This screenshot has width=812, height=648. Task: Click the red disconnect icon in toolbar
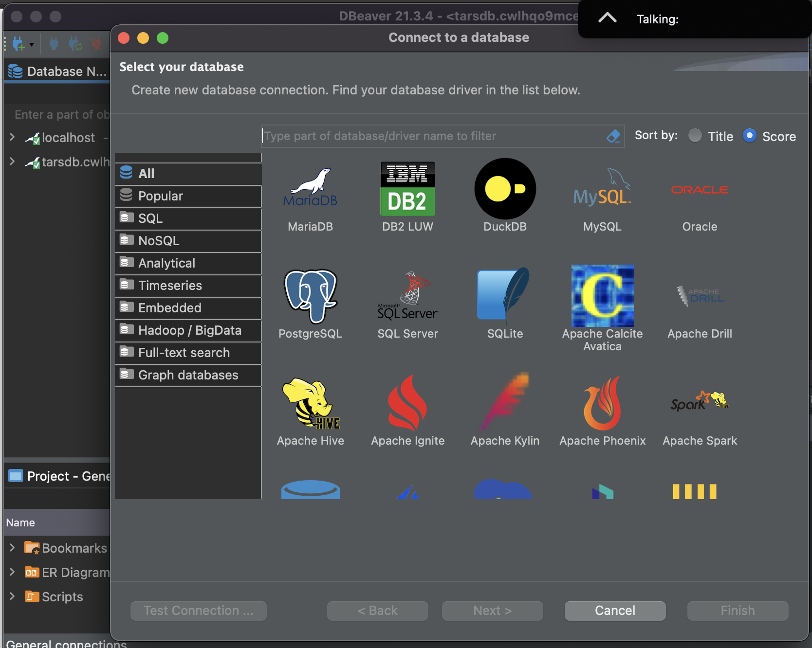pos(97,44)
